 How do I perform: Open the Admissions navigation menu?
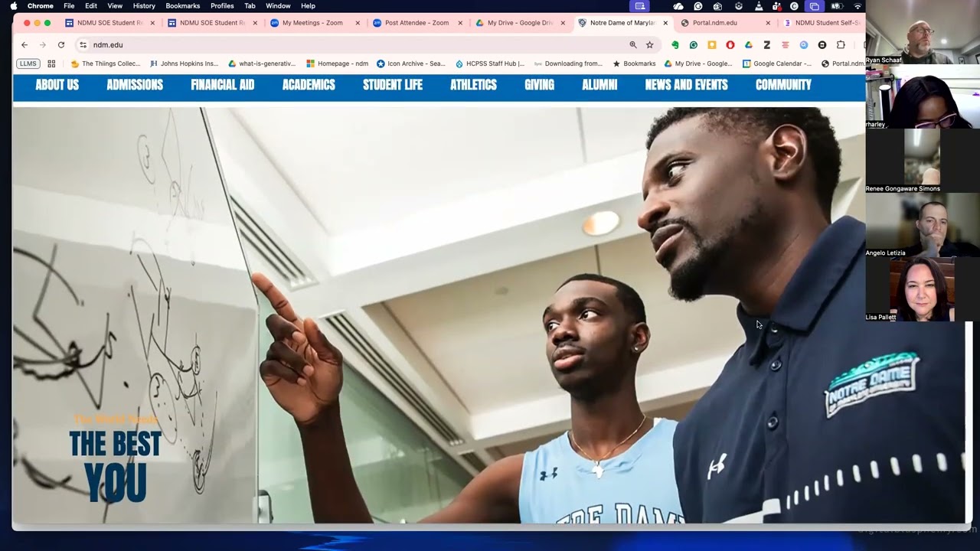[x=135, y=85]
